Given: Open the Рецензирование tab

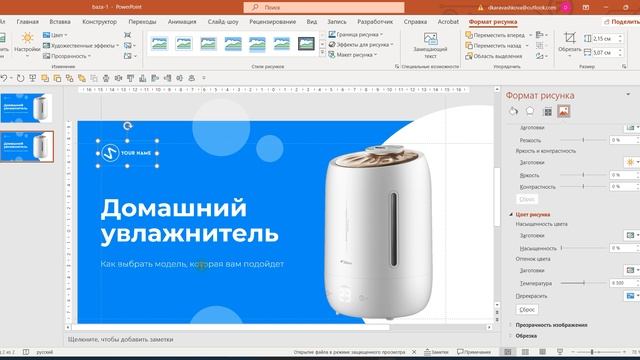Looking at the screenshot, I should 272,22.
